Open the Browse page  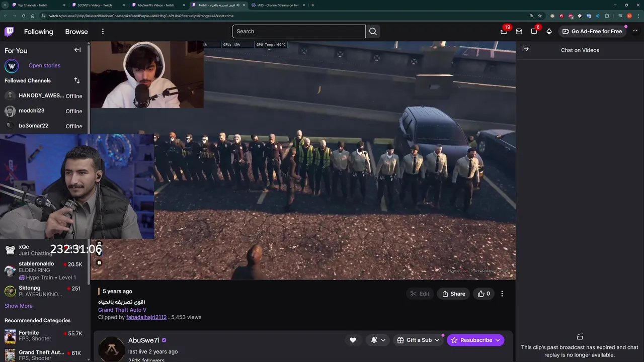pos(76,31)
